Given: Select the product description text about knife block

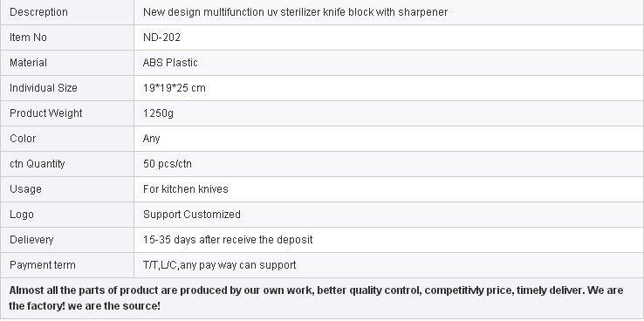Looking at the screenshot, I should (295, 12).
